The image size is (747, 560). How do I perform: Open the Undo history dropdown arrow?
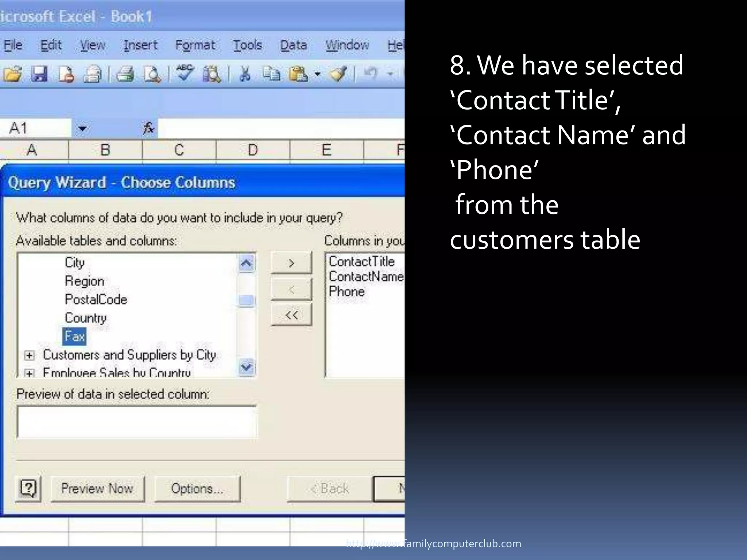click(x=390, y=74)
